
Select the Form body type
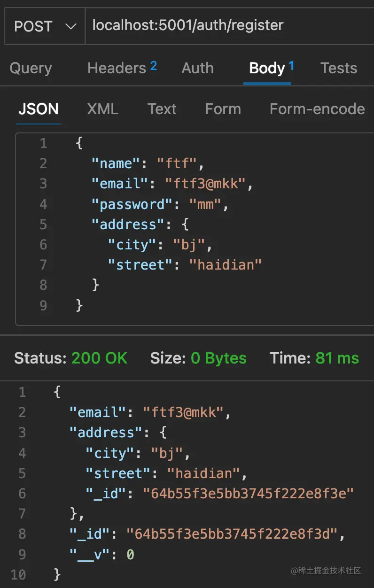223,109
